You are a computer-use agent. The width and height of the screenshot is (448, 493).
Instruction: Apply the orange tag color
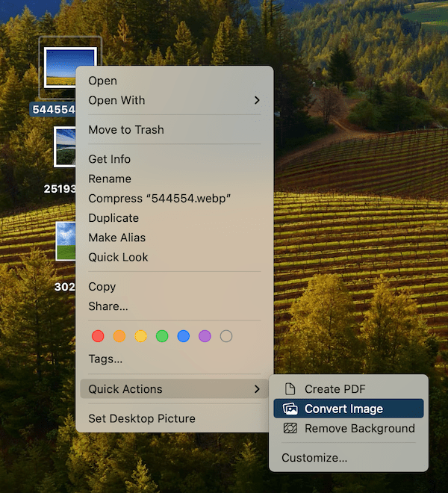119,336
